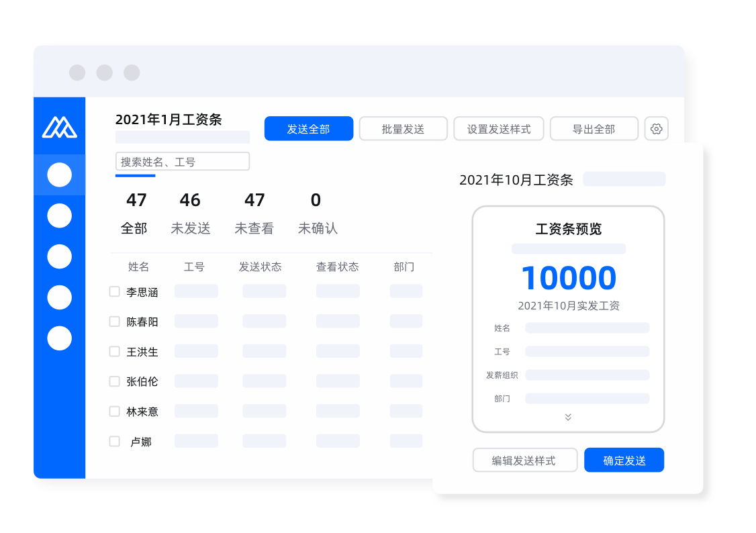Switch to the 全部 tab showing 47
756x533 pixels.
134,213
